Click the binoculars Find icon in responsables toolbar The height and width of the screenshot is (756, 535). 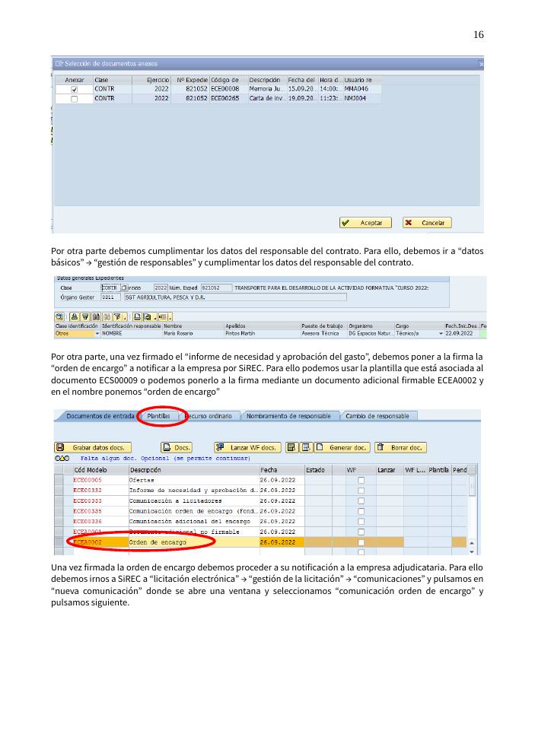(x=96, y=316)
